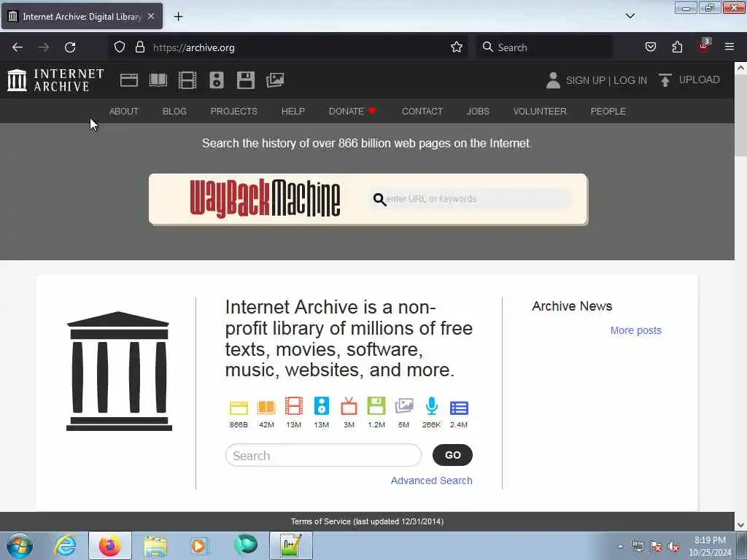Open the Pocket save icon

pyautogui.click(x=650, y=47)
